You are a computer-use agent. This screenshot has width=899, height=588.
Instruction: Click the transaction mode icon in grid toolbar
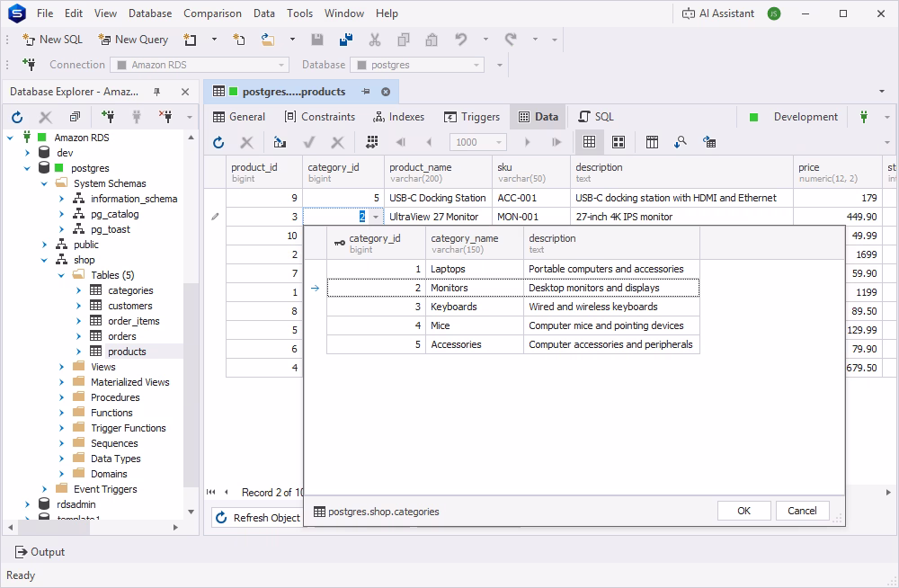[709, 142]
